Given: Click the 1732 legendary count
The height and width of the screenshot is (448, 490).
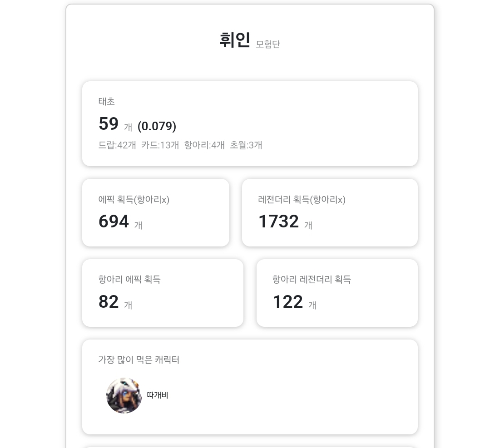Looking at the screenshot, I should click(x=278, y=222).
